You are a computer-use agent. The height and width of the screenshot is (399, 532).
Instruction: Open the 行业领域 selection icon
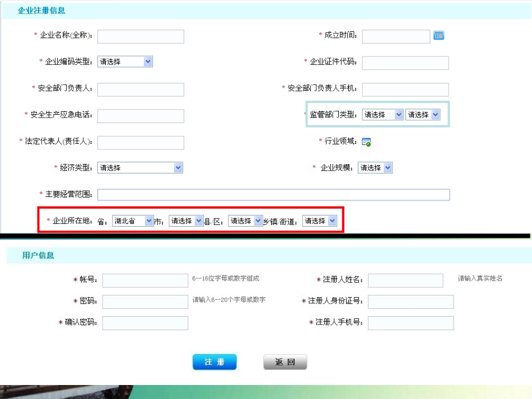point(366,142)
